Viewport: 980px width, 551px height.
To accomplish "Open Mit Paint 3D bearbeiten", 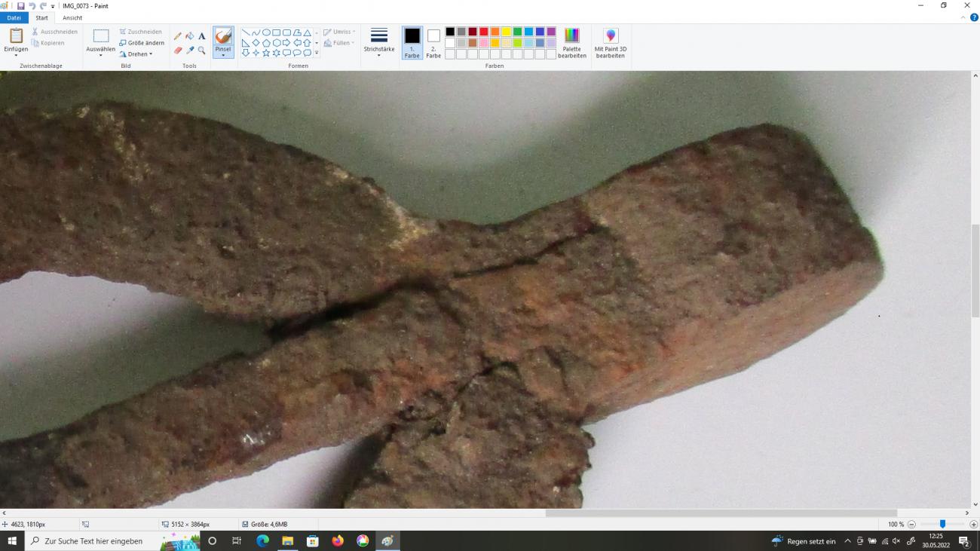I will click(610, 44).
